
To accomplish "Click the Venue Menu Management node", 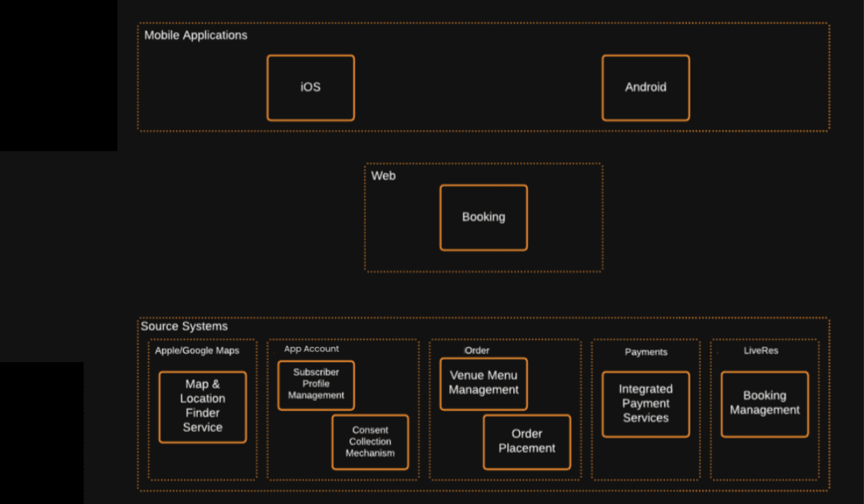I will 483,383.
